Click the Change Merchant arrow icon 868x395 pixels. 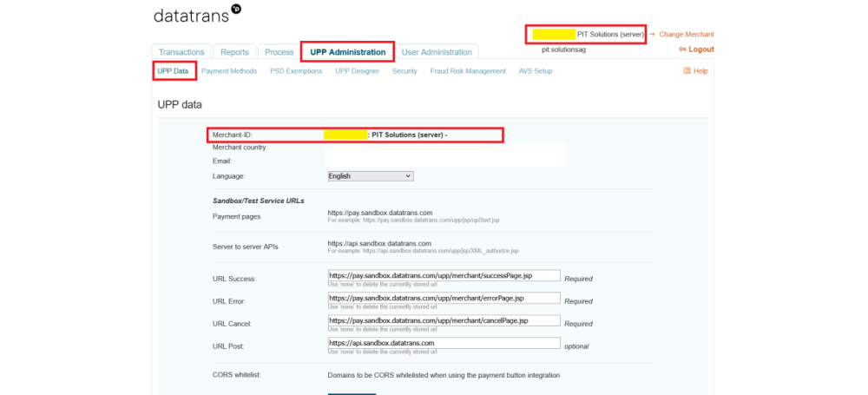pos(652,35)
